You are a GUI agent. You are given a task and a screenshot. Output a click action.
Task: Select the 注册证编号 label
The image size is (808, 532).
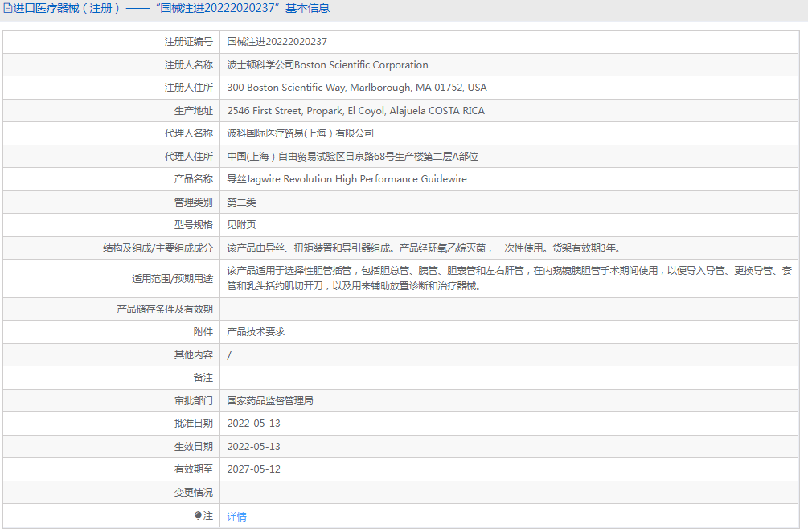pyautogui.click(x=189, y=42)
